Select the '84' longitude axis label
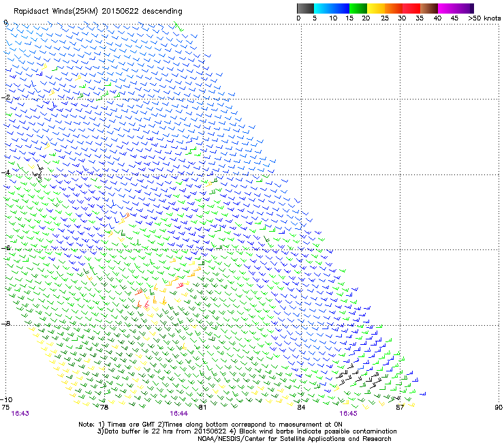The width and height of the screenshot is (504, 443). pyautogui.click(x=301, y=408)
